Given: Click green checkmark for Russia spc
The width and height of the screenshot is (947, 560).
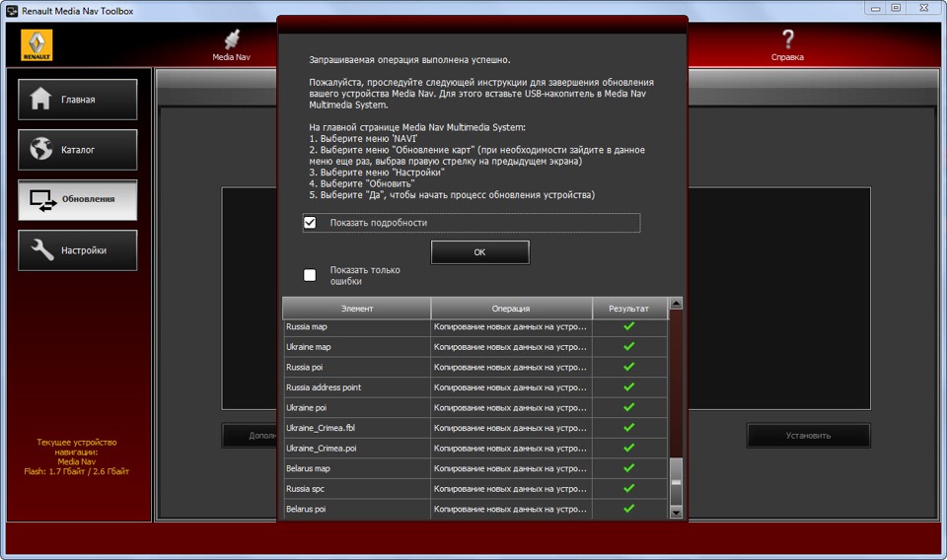Looking at the screenshot, I should (628, 488).
